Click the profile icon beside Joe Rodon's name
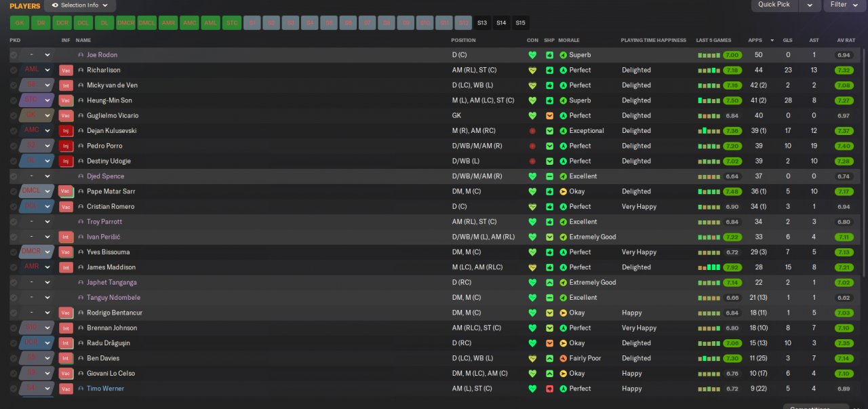The image size is (868, 409). pos(81,55)
